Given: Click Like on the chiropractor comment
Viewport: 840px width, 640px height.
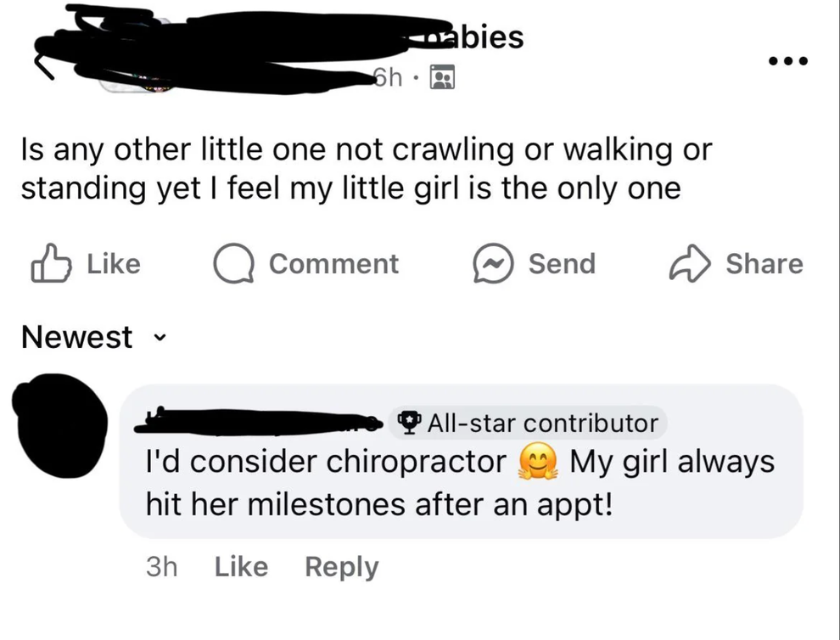Looking at the screenshot, I should [240, 566].
